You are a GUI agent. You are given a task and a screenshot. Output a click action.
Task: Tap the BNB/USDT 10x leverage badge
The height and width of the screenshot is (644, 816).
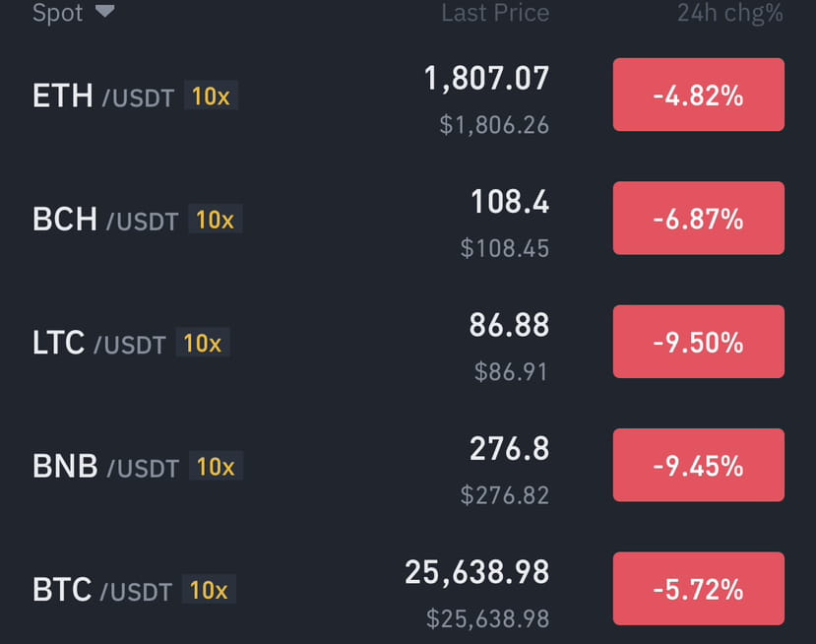pyautogui.click(x=216, y=466)
